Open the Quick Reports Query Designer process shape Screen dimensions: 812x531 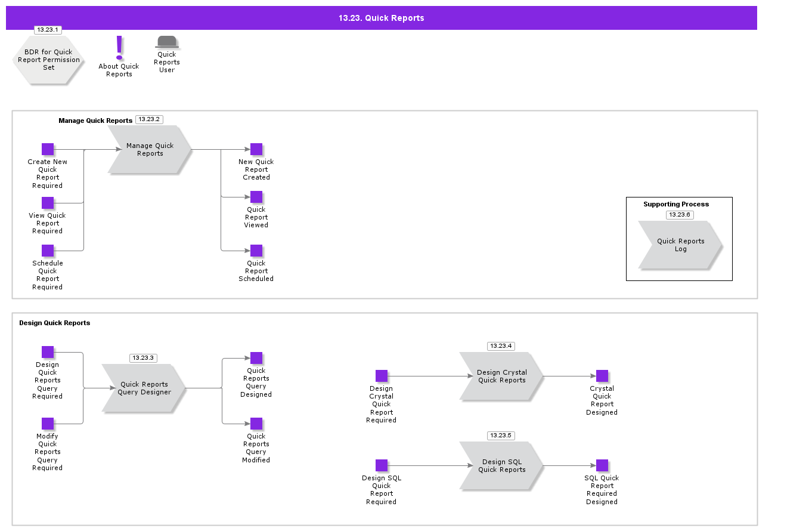(143, 388)
